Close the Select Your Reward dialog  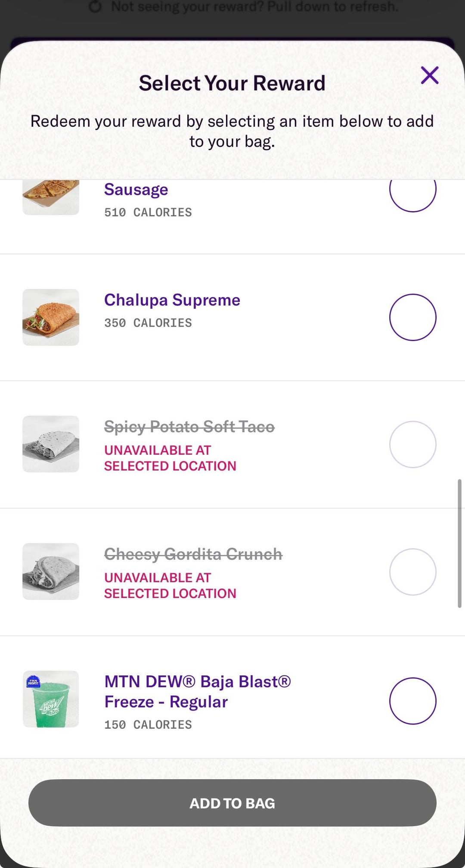(x=429, y=75)
